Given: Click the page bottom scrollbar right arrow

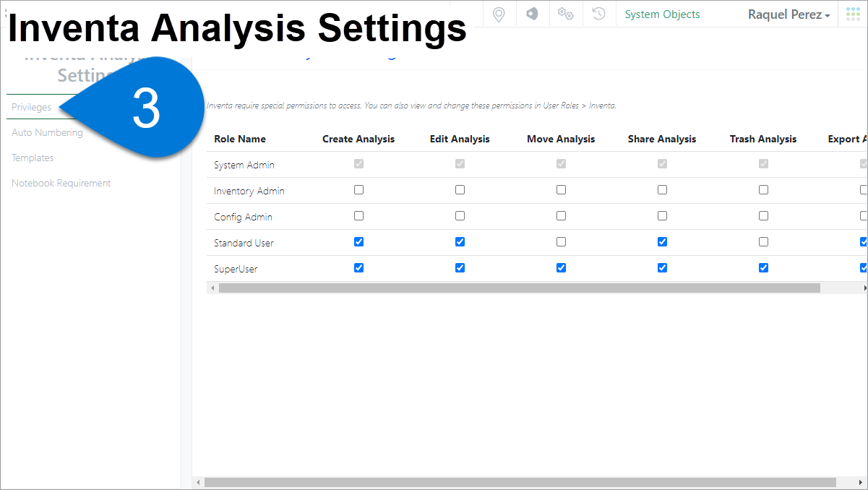Looking at the screenshot, I should 862,482.
